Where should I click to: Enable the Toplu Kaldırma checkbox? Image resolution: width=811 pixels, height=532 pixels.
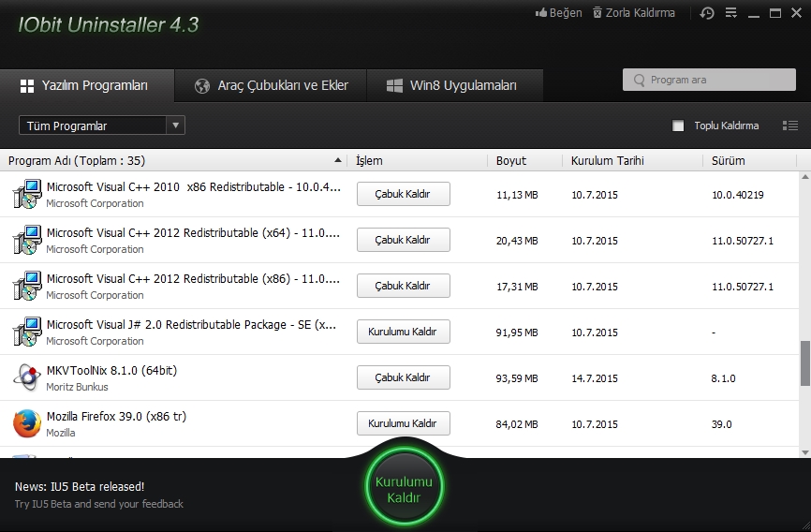coord(679,126)
